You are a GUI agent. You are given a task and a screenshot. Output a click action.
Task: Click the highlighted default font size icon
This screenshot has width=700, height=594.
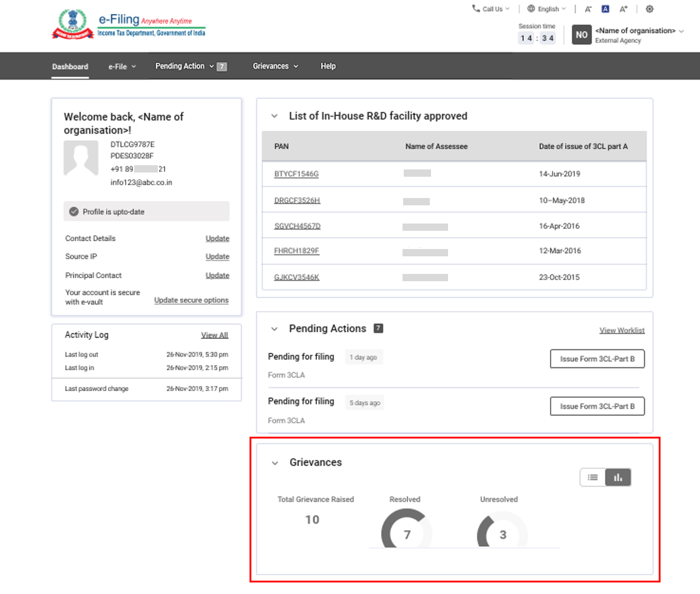(604, 9)
